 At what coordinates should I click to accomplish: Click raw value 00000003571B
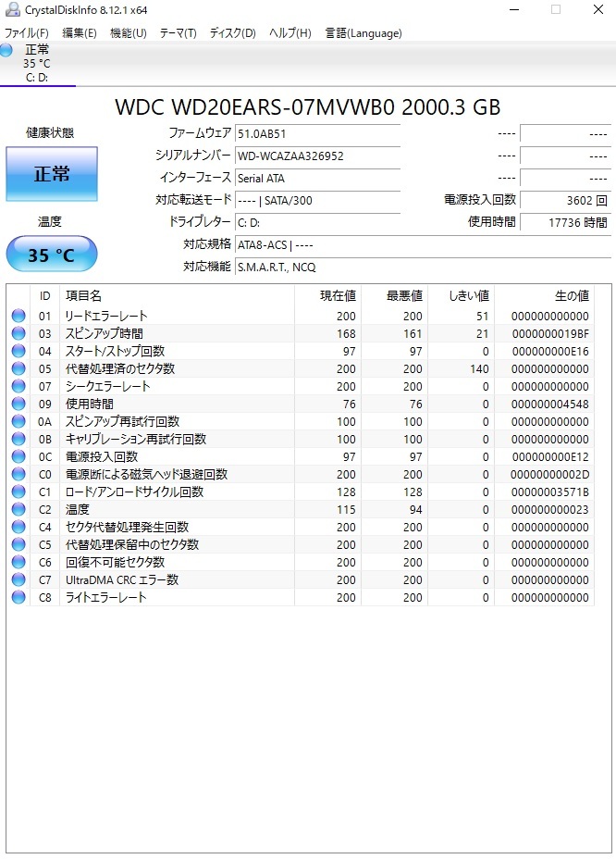[x=550, y=492]
